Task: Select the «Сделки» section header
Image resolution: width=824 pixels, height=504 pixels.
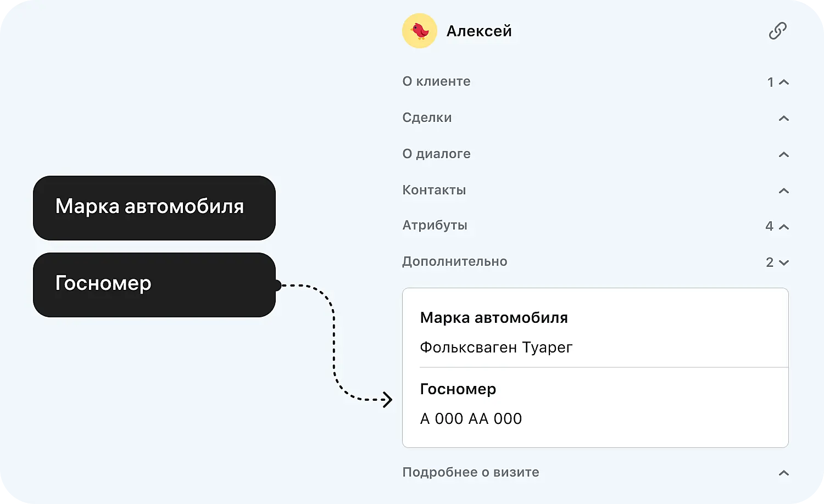Action: [x=427, y=117]
